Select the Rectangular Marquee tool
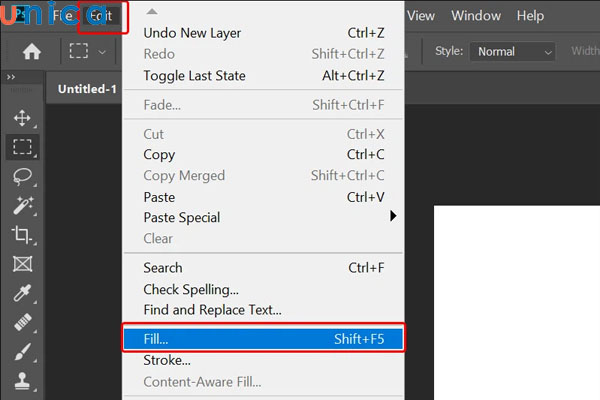This screenshot has width=600, height=400. click(22, 147)
